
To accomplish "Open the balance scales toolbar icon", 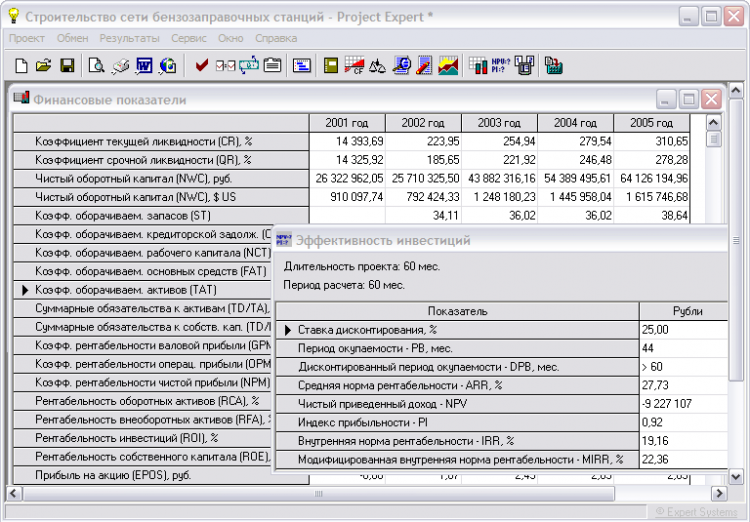I will [x=377, y=66].
